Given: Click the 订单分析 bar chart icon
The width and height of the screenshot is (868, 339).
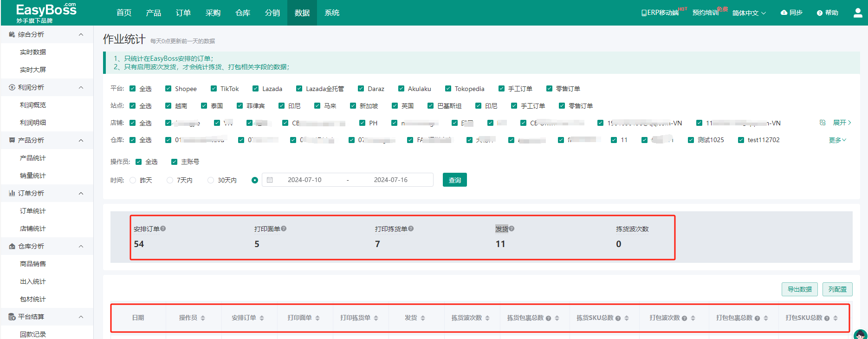Looking at the screenshot, I should [x=12, y=193].
